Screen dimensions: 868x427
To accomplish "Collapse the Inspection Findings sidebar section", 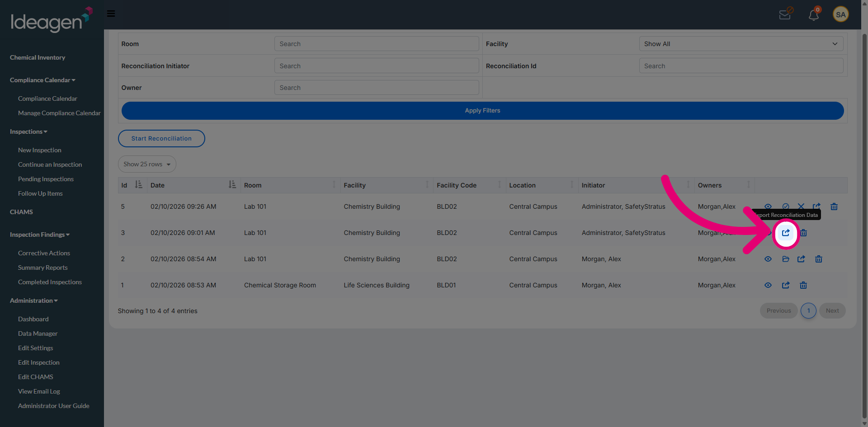I will 40,235.
